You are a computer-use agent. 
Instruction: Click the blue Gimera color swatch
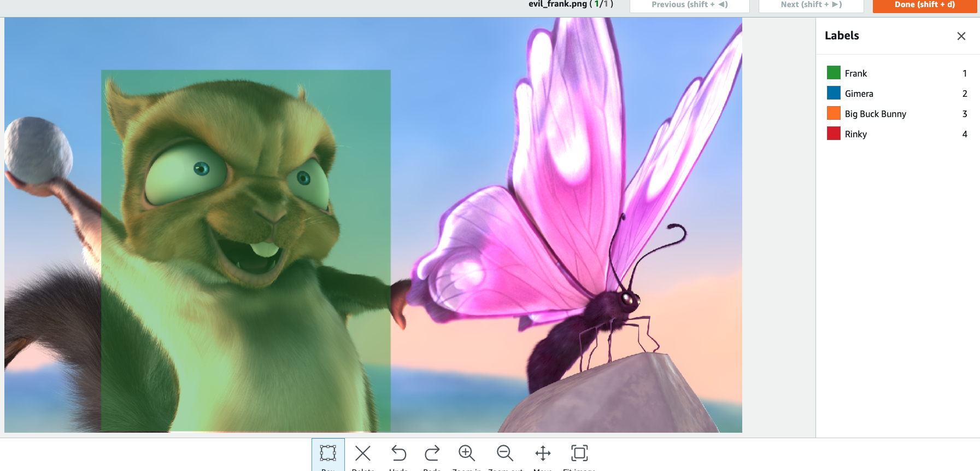click(834, 93)
